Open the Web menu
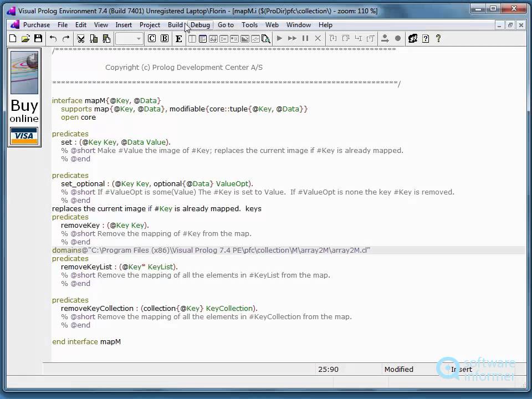 (272, 25)
